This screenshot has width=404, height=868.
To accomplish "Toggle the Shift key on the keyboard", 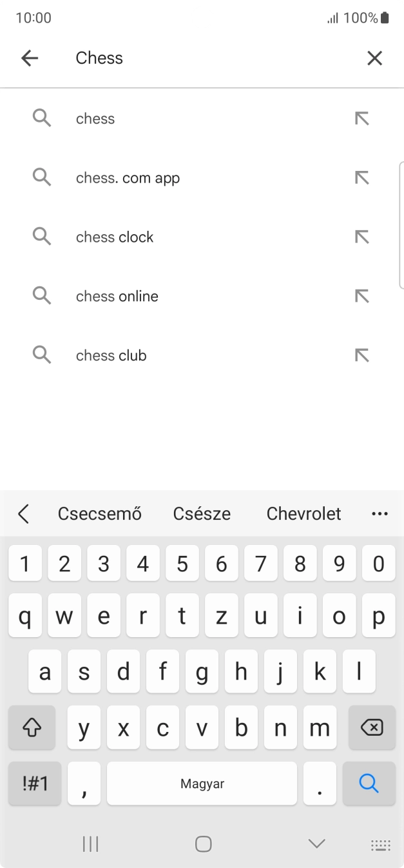I will (32, 727).
